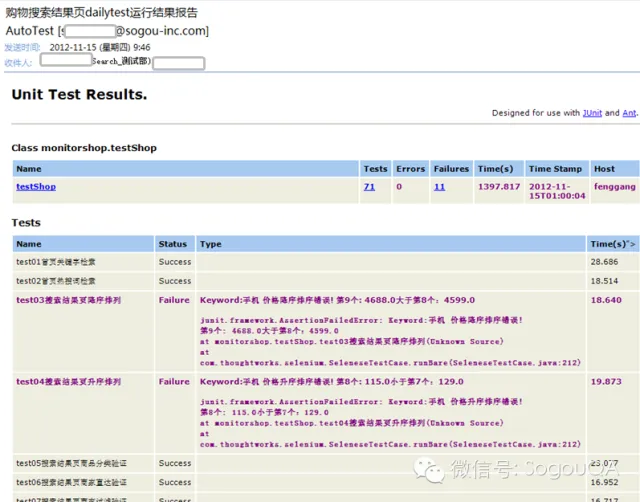This screenshot has width=640, height=502.
Task: Select the time value 1397.817
Action: click(499, 187)
